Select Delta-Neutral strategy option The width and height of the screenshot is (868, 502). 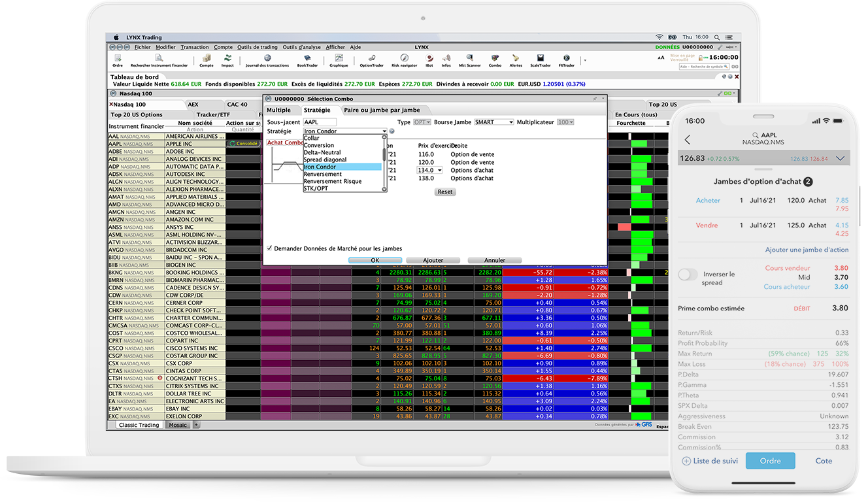click(342, 152)
